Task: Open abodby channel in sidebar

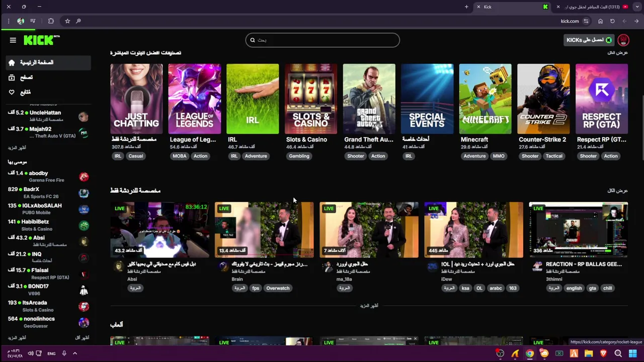Action: [49, 176]
